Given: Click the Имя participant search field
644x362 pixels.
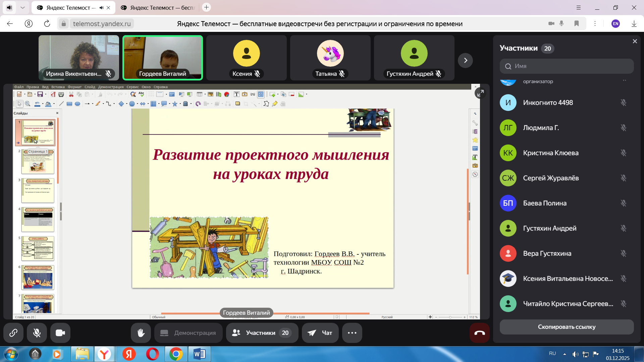Looking at the screenshot, I should coord(567,66).
